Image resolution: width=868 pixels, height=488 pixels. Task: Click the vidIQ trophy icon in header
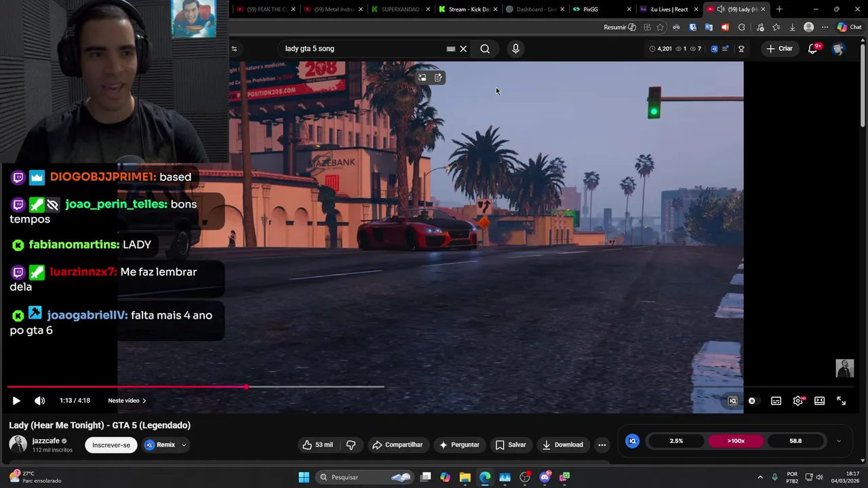[x=741, y=49]
